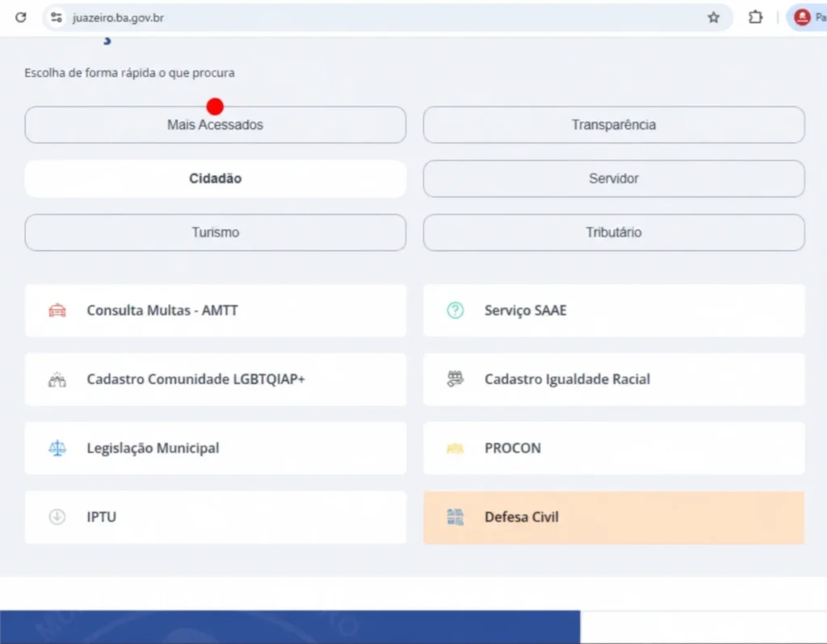Open the Serviço SAAE link

525,311
